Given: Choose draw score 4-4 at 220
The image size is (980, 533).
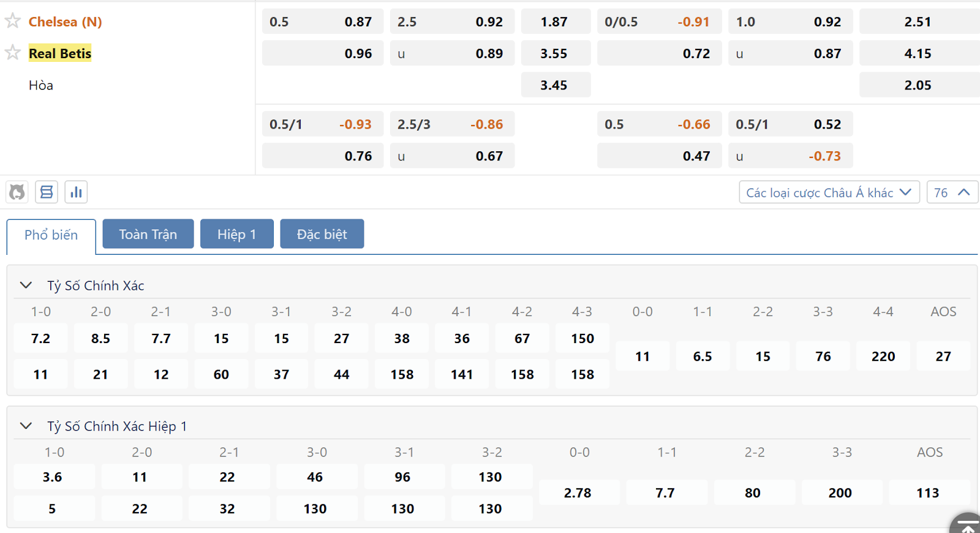Looking at the screenshot, I should (x=883, y=357).
